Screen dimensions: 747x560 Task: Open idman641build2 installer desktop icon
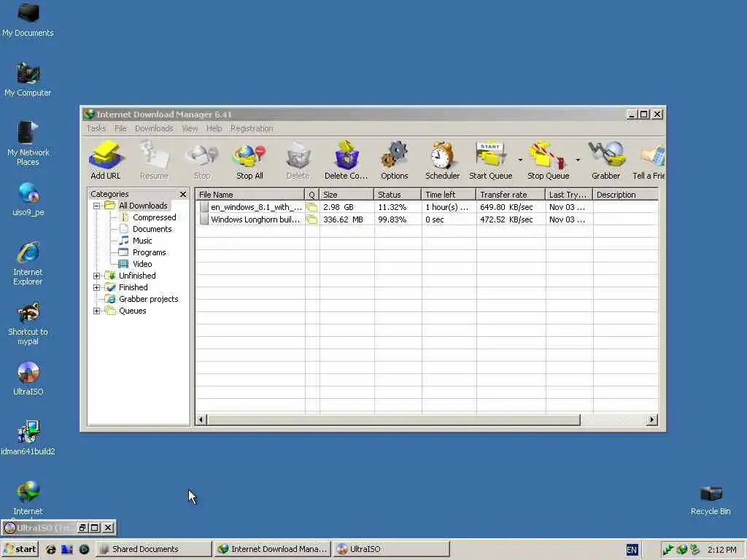[28, 438]
